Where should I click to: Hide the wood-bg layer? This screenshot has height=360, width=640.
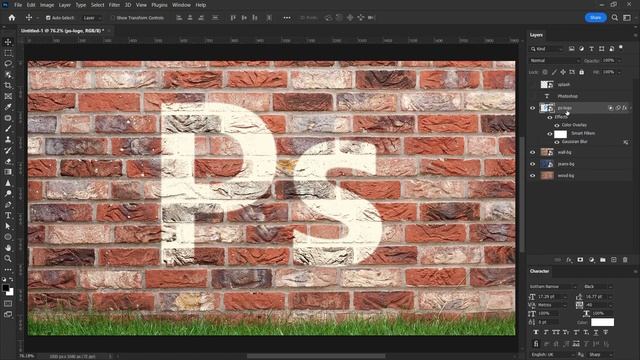[x=533, y=176]
